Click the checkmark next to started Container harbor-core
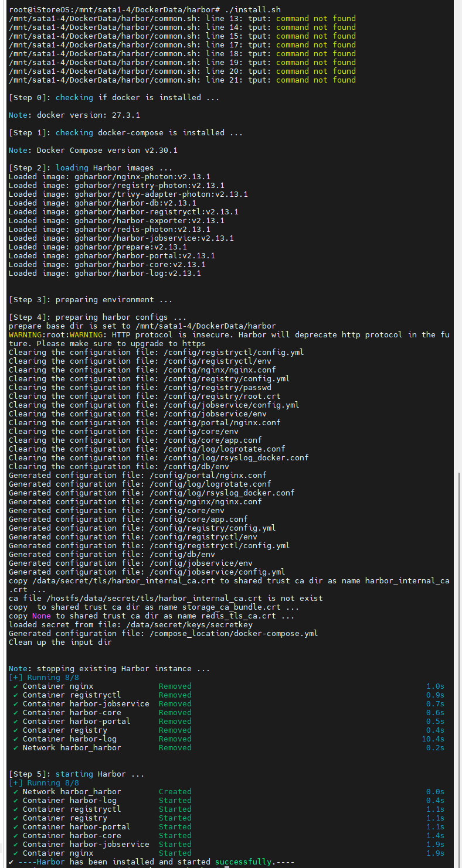The height and width of the screenshot is (868, 462). (x=15, y=835)
